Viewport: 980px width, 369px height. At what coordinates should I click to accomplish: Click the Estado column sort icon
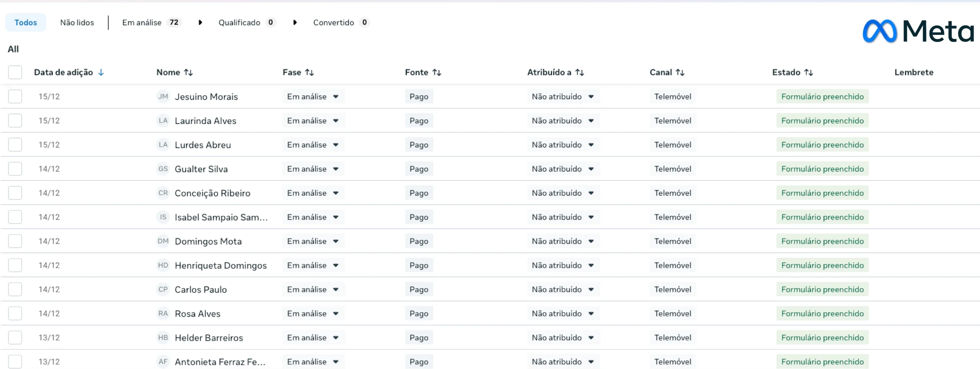click(x=808, y=72)
